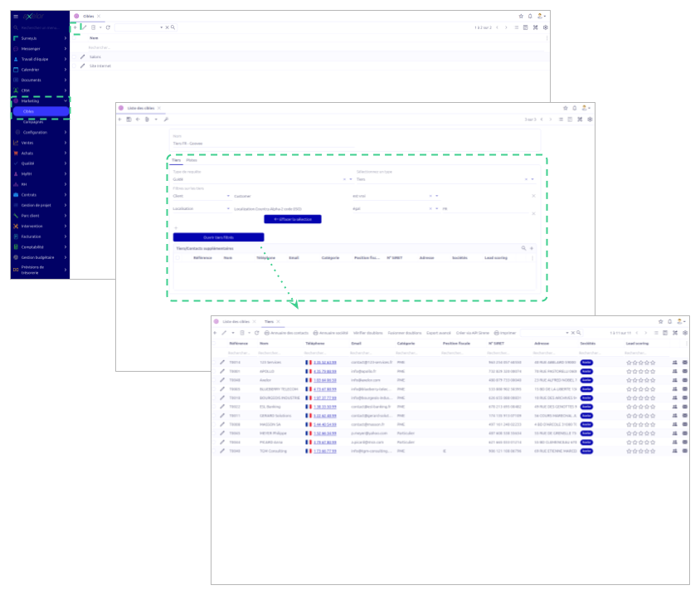
Task: Click the Ouvrir tiers filtrés button
Action: (x=218, y=237)
